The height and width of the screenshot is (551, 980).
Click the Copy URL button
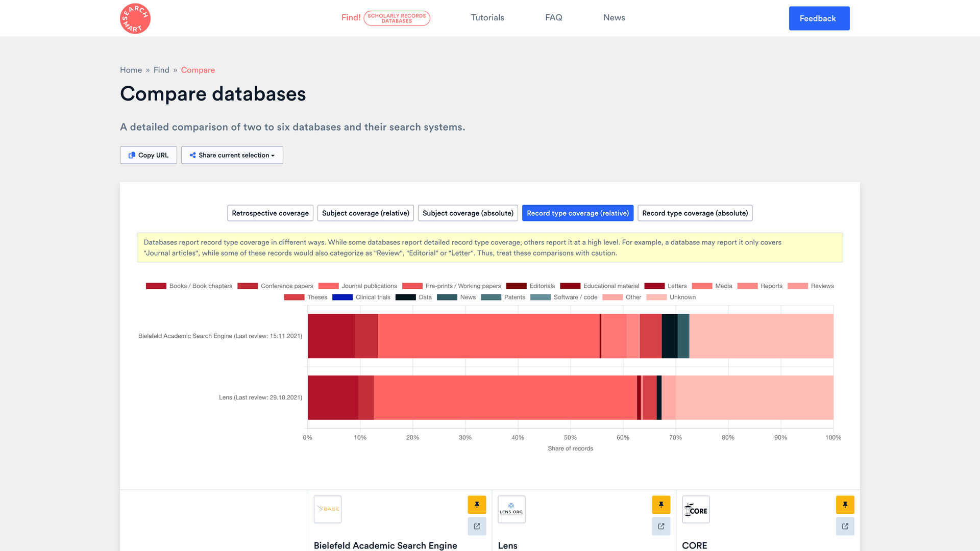click(x=148, y=155)
